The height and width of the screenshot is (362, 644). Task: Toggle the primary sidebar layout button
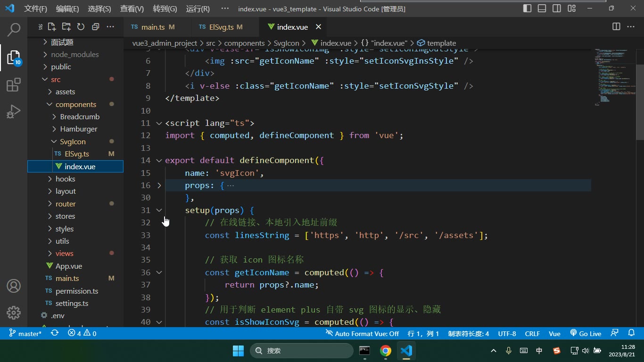pos(528,8)
